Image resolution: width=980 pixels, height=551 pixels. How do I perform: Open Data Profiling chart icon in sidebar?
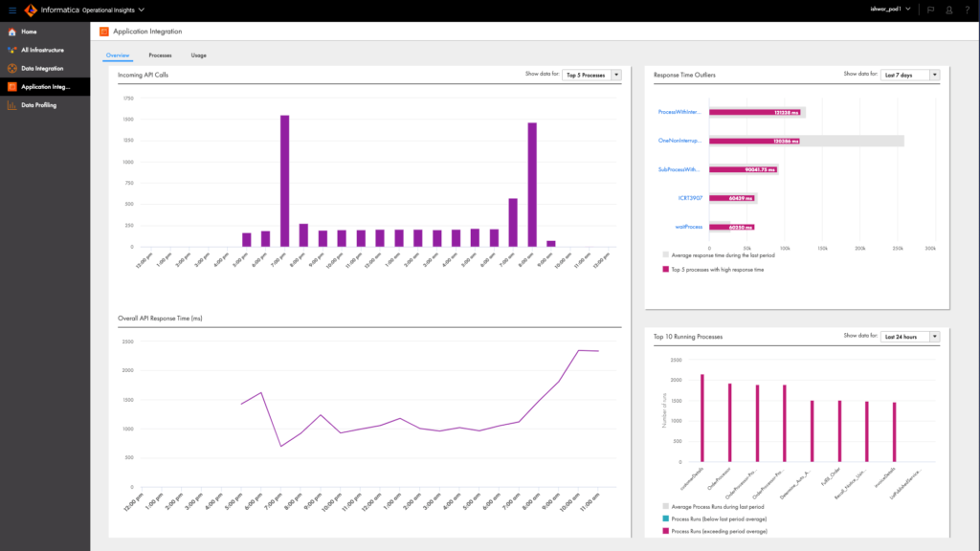[12, 105]
